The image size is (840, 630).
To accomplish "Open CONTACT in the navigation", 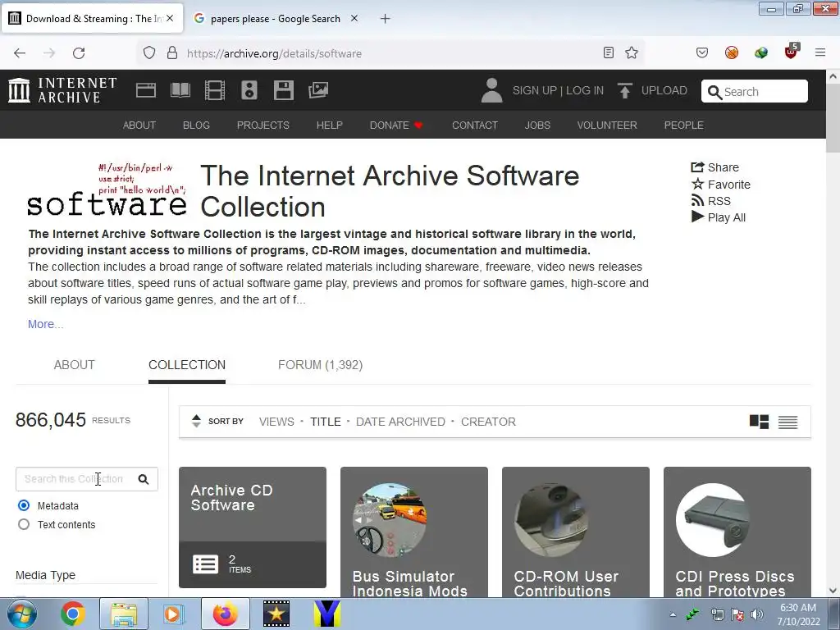I will pos(475,125).
